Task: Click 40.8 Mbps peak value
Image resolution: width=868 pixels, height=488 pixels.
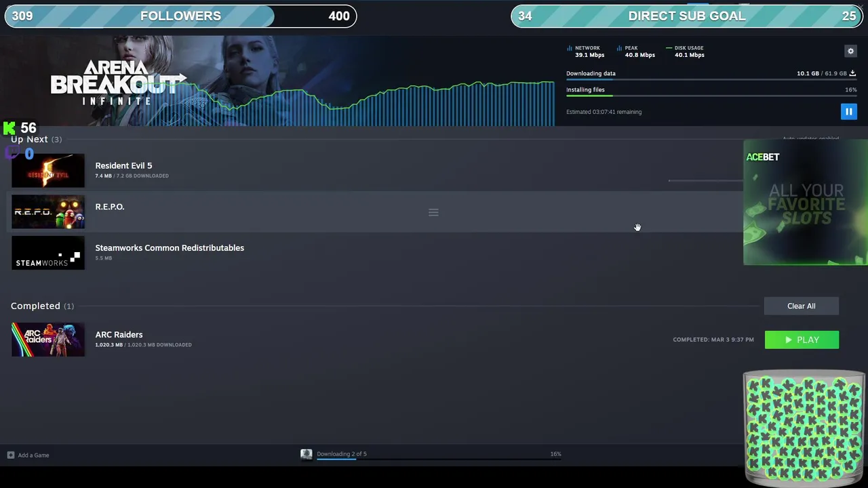Action: coord(639,55)
